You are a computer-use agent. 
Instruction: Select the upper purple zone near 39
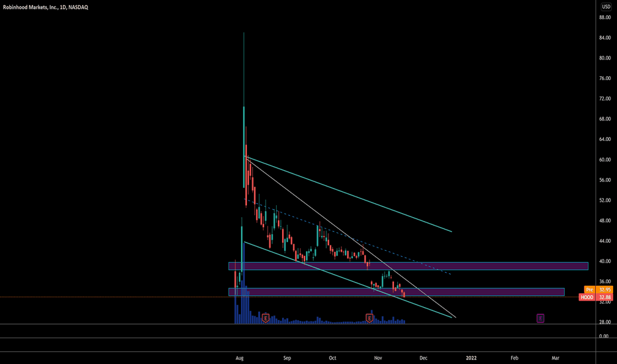point(408,266)
